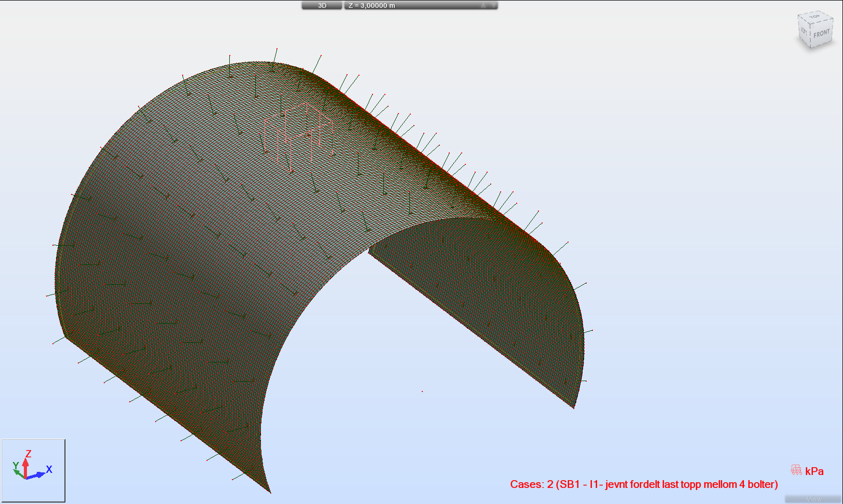Open the View button in the corner

tap(813, 499)
